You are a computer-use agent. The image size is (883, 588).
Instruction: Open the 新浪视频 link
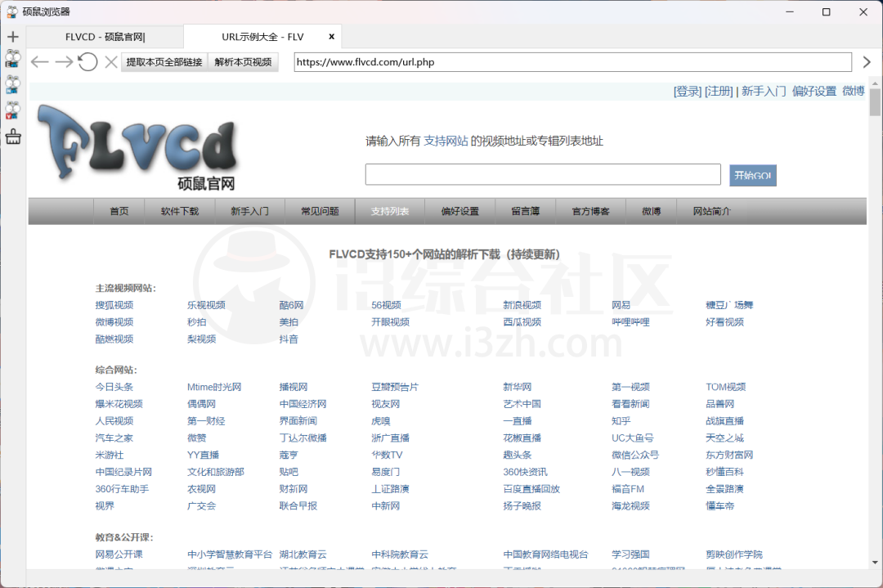pyautogui.click(x=522, y=305)
